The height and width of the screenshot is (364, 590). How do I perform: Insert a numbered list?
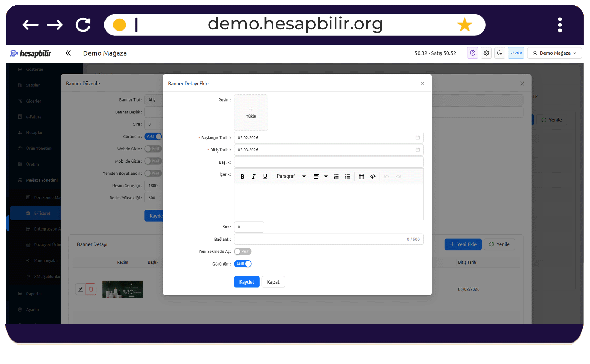tap(336, 176)
